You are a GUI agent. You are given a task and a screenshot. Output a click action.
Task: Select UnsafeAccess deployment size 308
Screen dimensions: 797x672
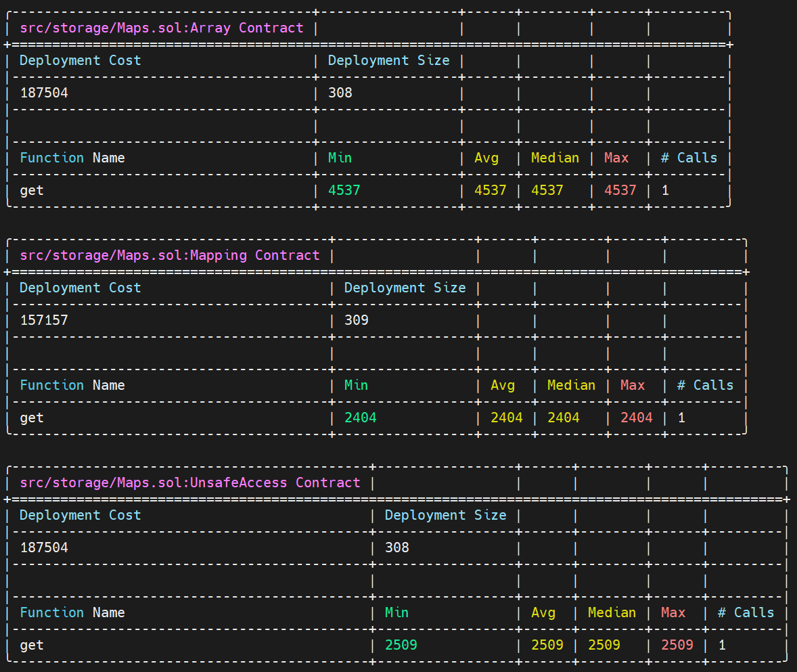pos(397,547)
